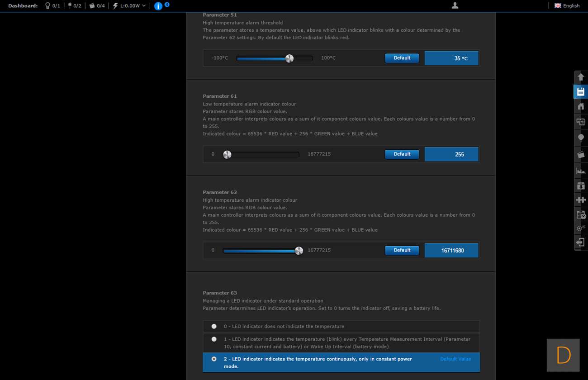Screen dimensions: 588x380
Task: Open the energy chart sidebar icon
Action: pos(581,171)
